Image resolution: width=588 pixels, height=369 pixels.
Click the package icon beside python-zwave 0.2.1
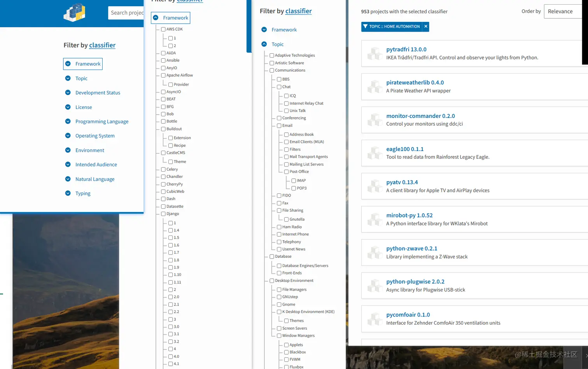tap(375, 252)
